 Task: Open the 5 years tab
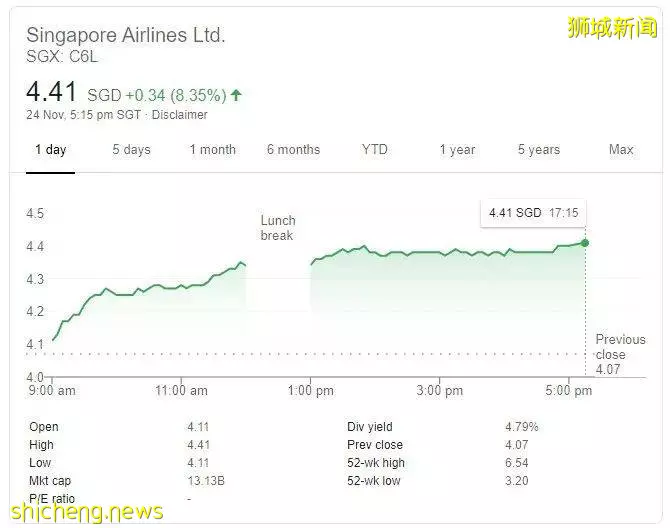(x=538, y=150)
